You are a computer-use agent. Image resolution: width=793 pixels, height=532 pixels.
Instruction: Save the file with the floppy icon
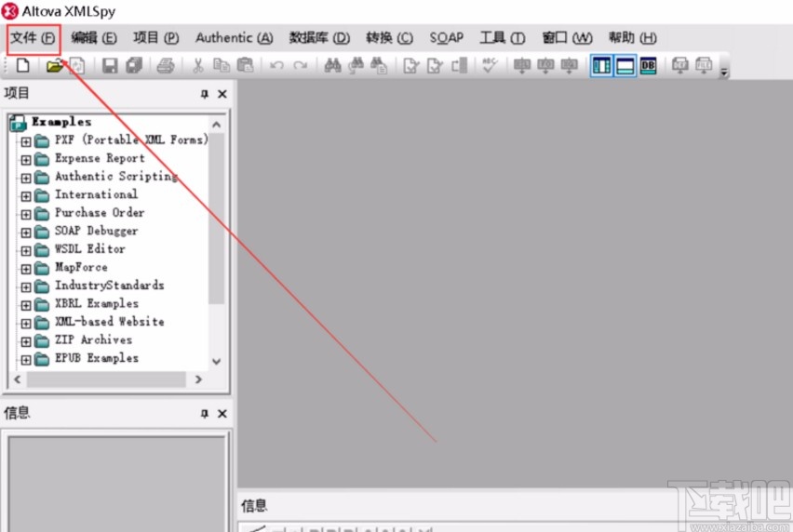[110, 65]
